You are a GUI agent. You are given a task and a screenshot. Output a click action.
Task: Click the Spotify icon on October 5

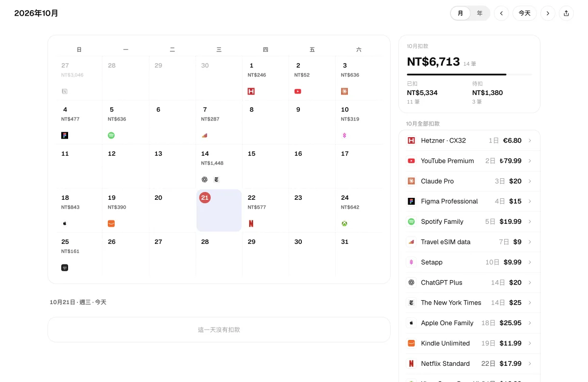click(111, 135)
